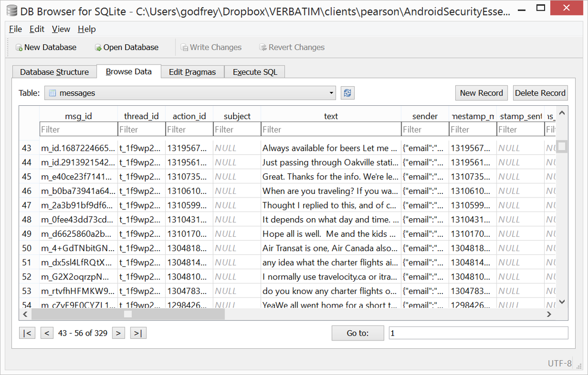This screenshot has width=588, height=375.
Task: Select text cell 'It depends on what day and time. ...'
Action: pos(331,220)
